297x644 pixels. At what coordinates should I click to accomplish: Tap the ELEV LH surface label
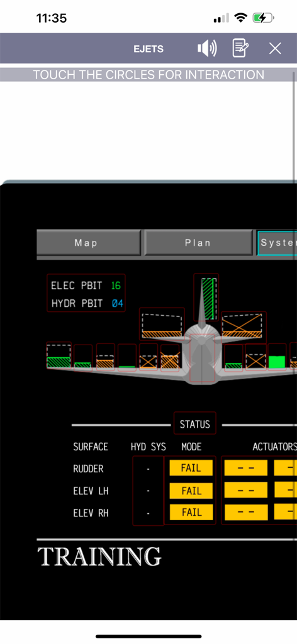click(x=91, y=491)
